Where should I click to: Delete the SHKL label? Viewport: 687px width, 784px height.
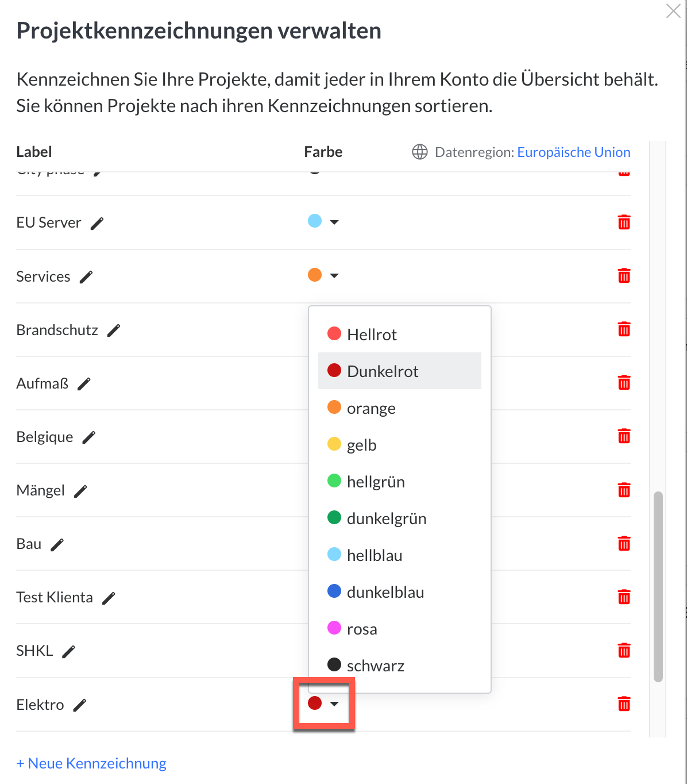click(x=624, y=650)
